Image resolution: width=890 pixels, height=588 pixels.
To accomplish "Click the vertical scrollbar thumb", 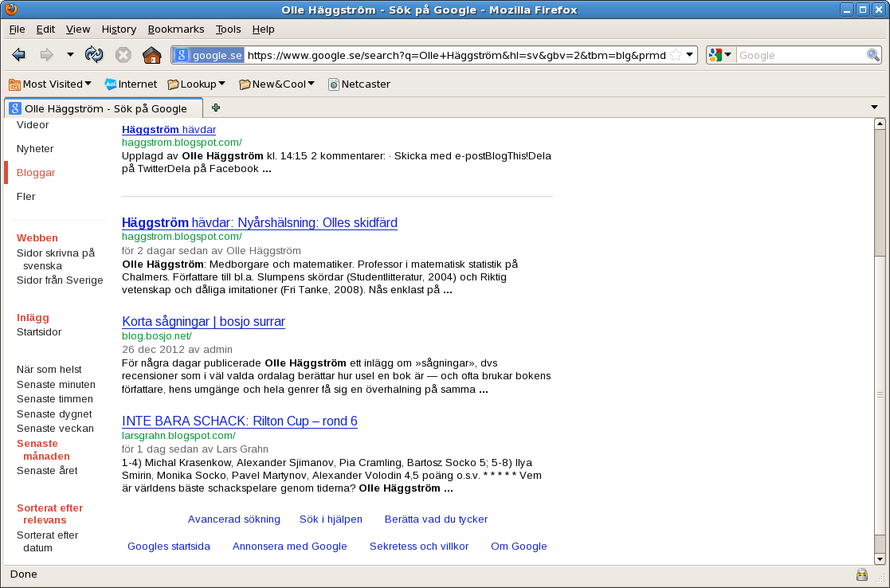I will [880, 394].
